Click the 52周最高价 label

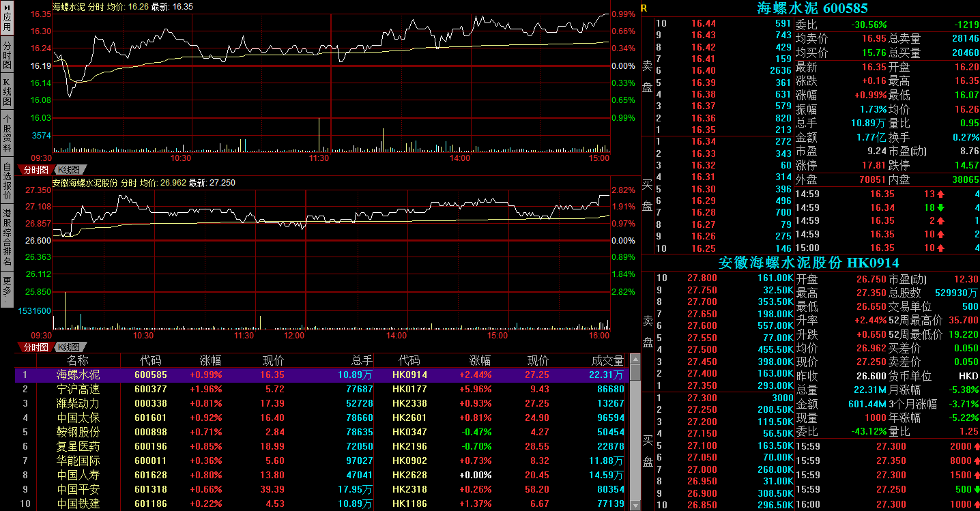916,320
